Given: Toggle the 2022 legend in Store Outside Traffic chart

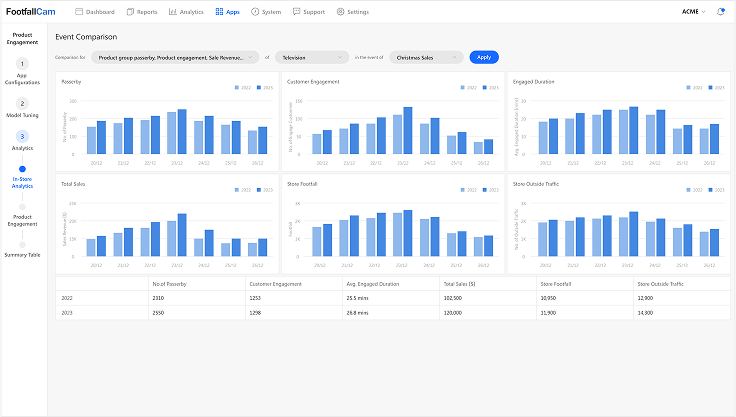Looking at the screenshot, I should coord(695,190).
